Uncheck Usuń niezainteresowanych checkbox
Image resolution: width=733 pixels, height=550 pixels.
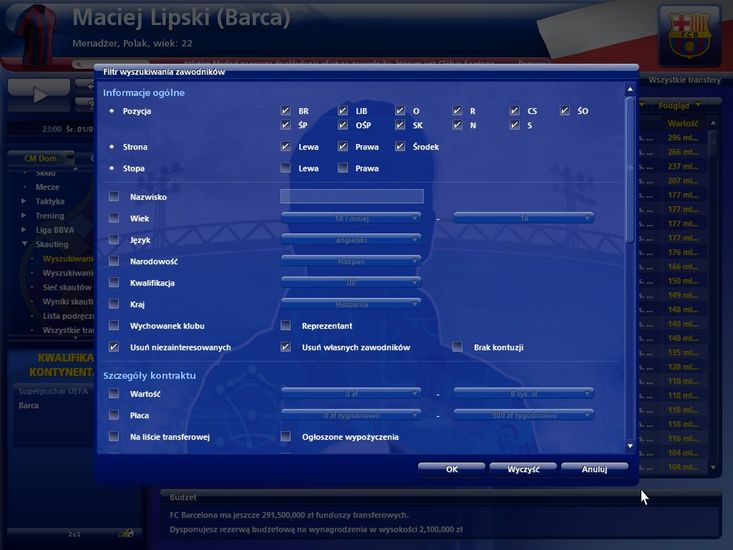click(x=115, y=347)
